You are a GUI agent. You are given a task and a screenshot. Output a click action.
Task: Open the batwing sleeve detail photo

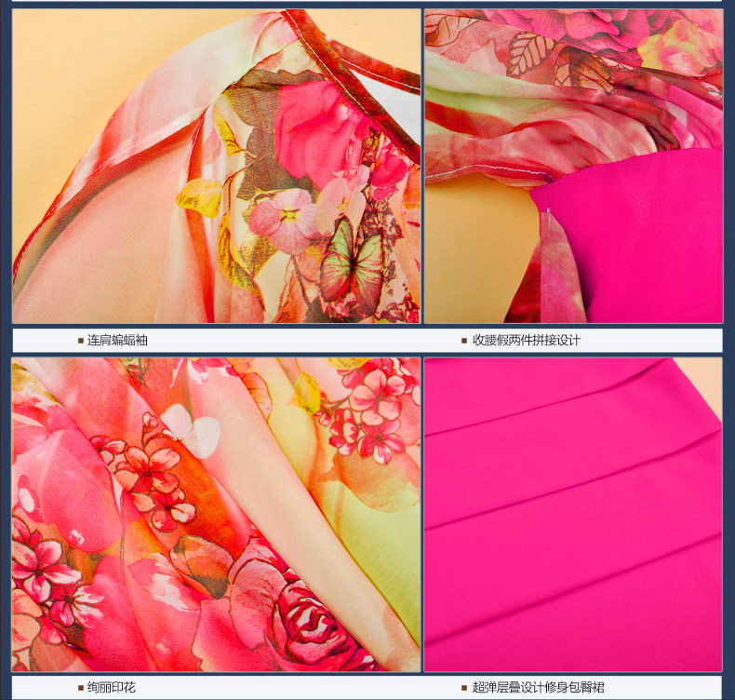216,168
